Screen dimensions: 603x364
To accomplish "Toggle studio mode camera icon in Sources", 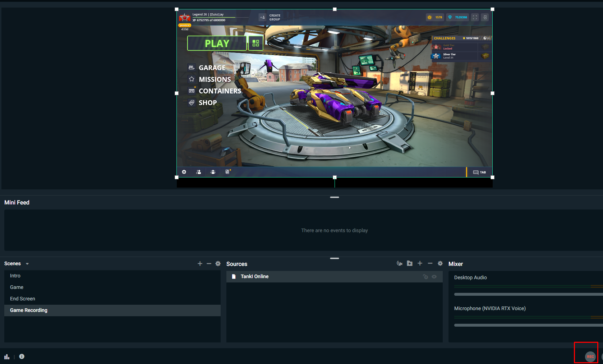I will (400, 263).
